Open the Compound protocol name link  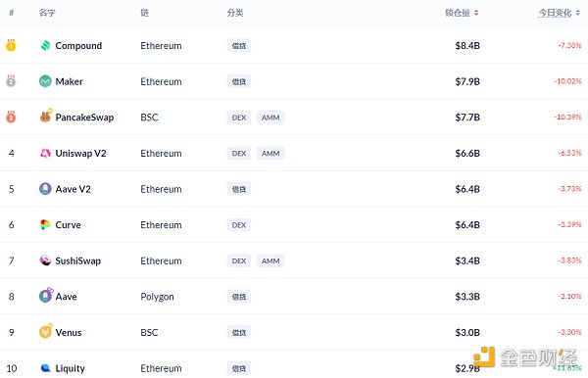click(x=78, y=46)
